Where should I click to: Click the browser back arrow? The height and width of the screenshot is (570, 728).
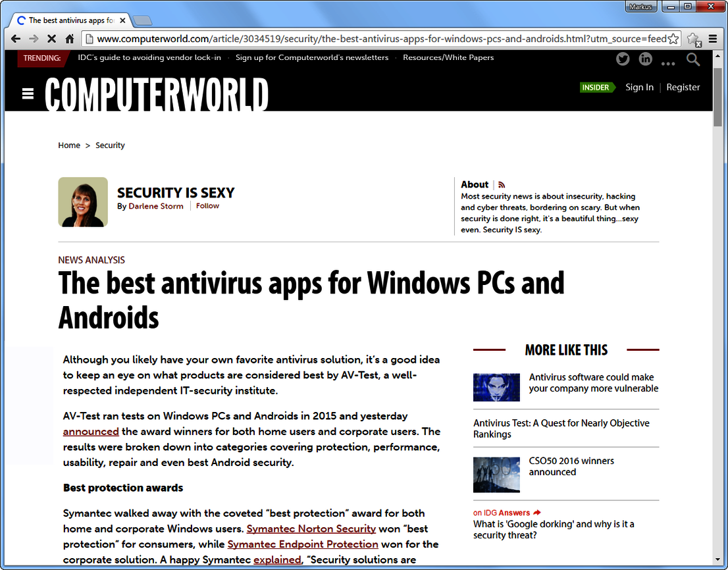(x=16, y=39)
